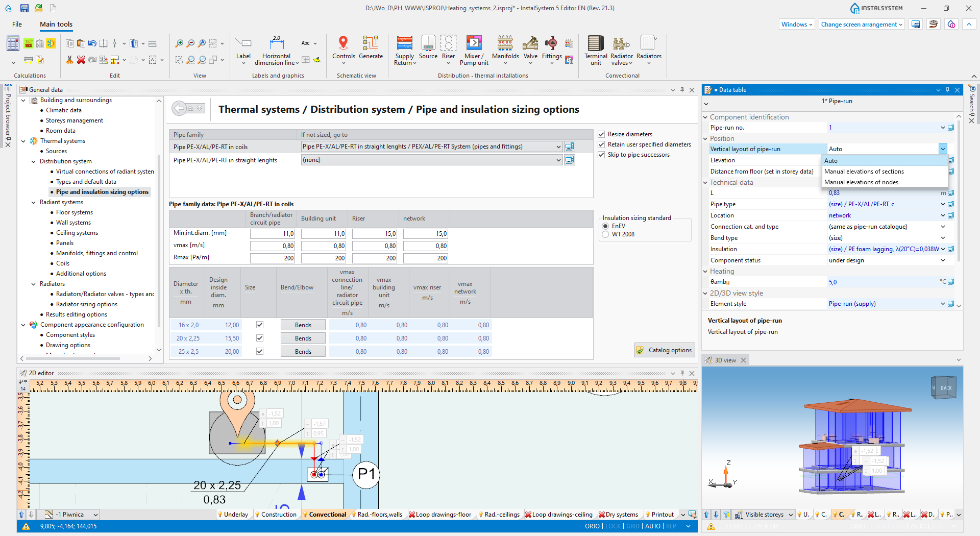This screenshot has height=536, width=980.
Task: Click Catalog options button
Action: (665, 350)
